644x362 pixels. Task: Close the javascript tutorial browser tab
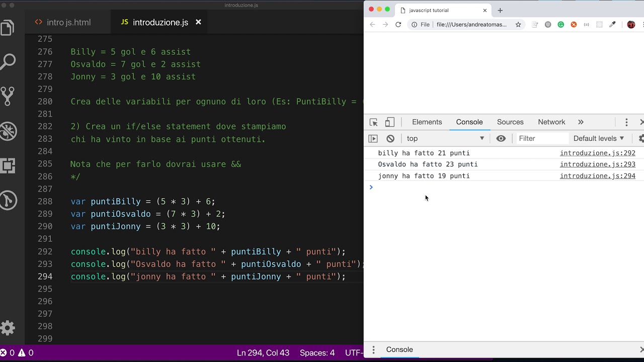click(x=485, y=10)
